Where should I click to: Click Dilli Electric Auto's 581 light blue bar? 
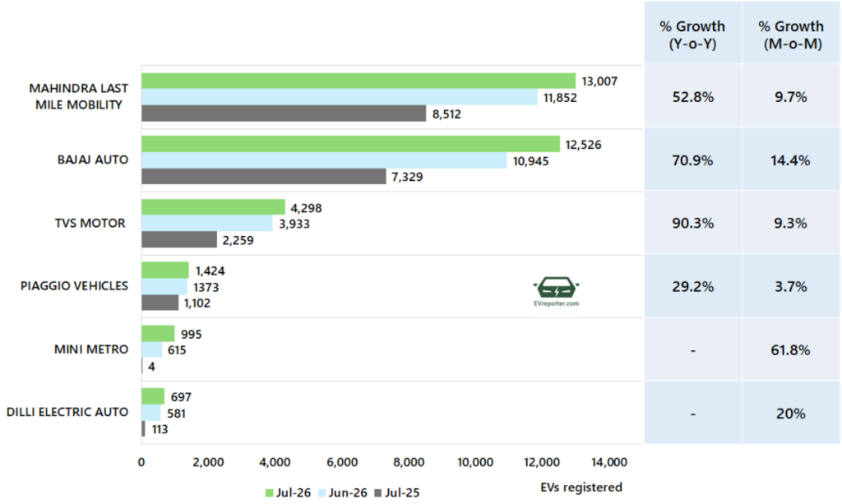151,413
